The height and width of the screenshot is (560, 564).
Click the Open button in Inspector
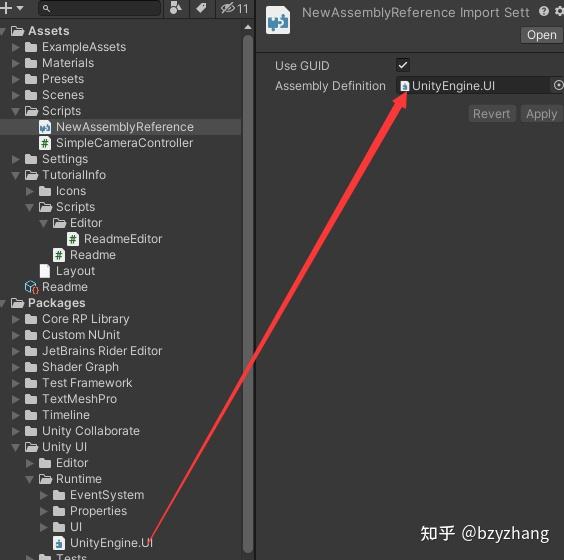541,35
